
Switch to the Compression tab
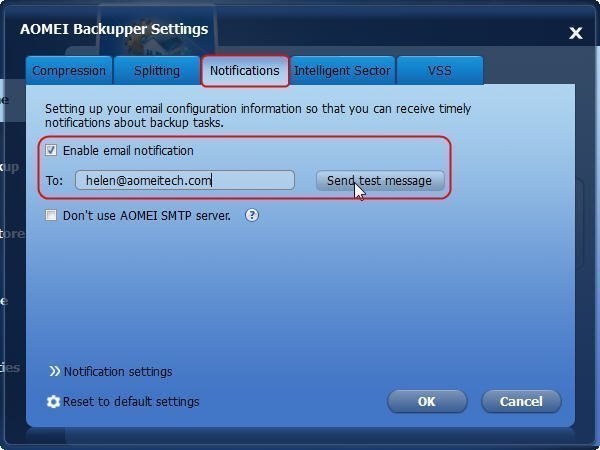(69, 70)
